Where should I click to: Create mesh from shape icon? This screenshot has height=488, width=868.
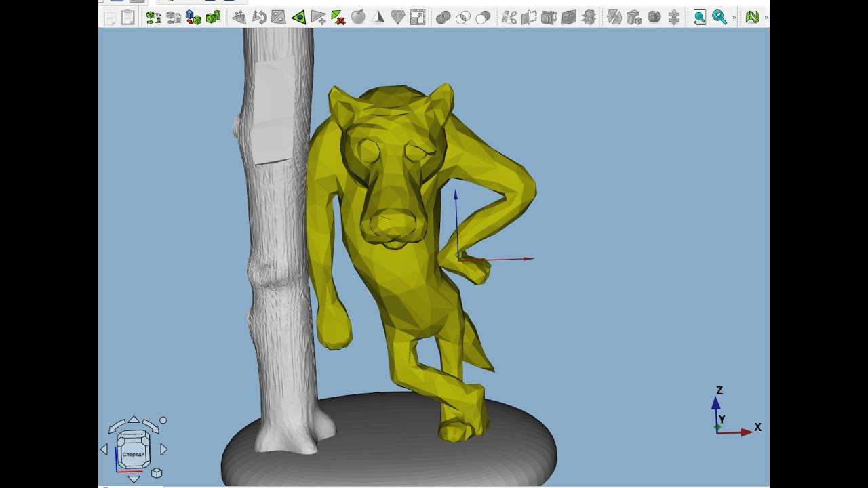pyautogui.click(x=193, y=18)
